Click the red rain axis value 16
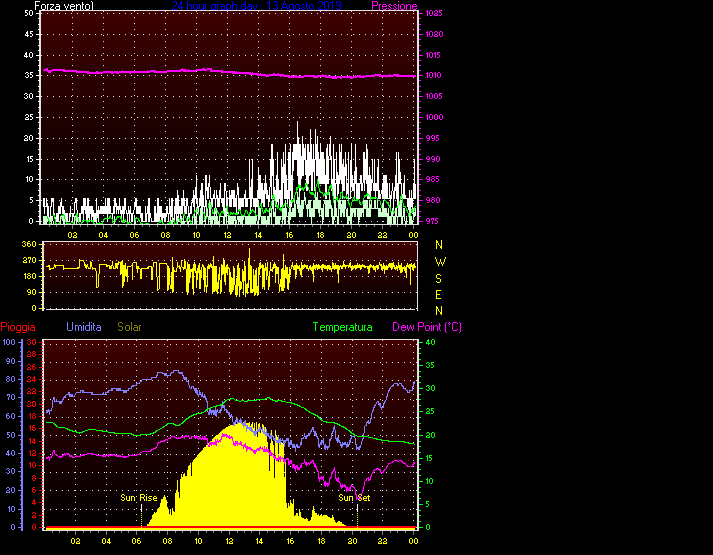Image resolution: width=713 pixels, height=555 pixels. tap(31, 429)
